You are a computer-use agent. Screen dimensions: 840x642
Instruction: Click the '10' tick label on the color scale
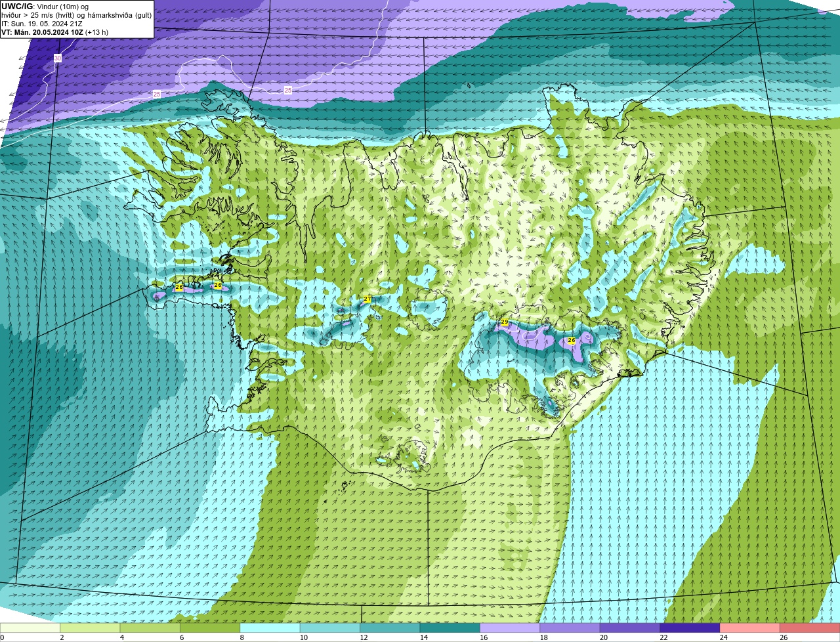(x=303, y=637)
